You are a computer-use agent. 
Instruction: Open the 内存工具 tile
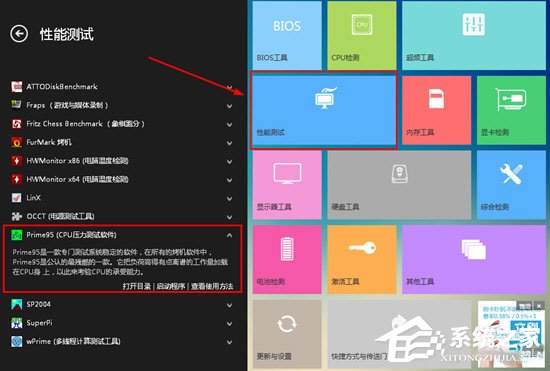click(436, 110)
